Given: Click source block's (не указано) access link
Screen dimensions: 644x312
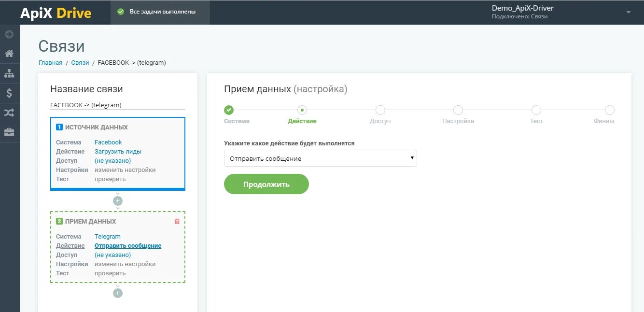Looking at the screenshot, I should tap(112, 161).
